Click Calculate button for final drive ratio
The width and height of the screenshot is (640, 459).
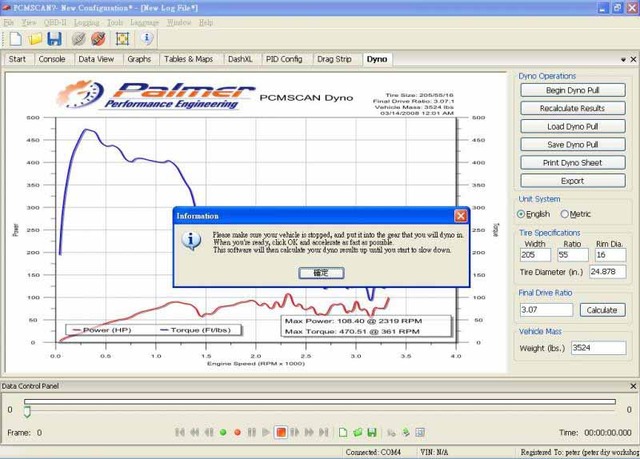(601, 310)
